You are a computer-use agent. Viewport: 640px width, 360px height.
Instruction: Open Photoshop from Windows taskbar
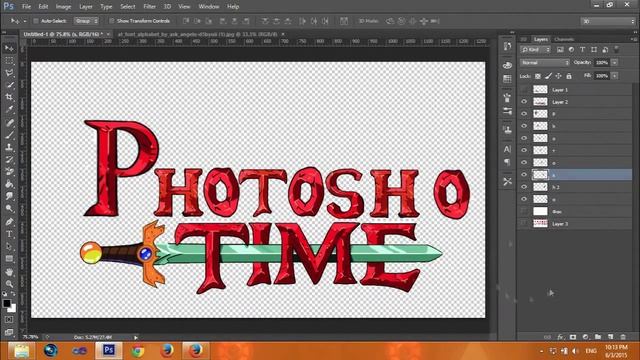tap(109, 351)
